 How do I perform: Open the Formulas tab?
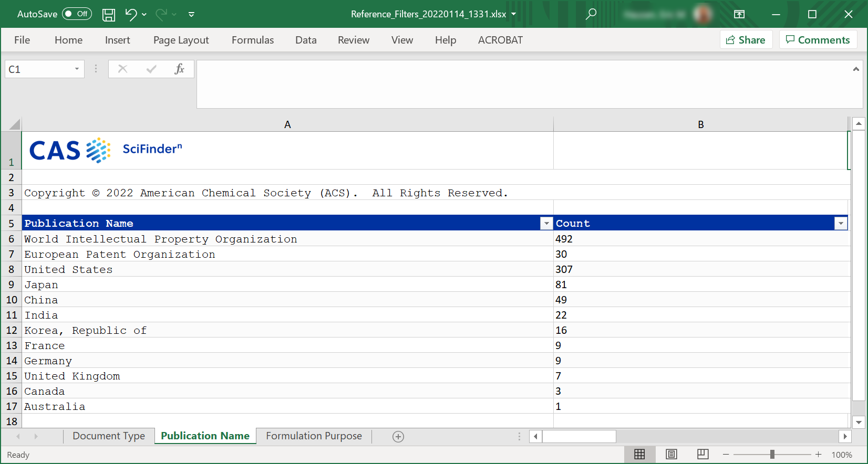tap(253, 40)
